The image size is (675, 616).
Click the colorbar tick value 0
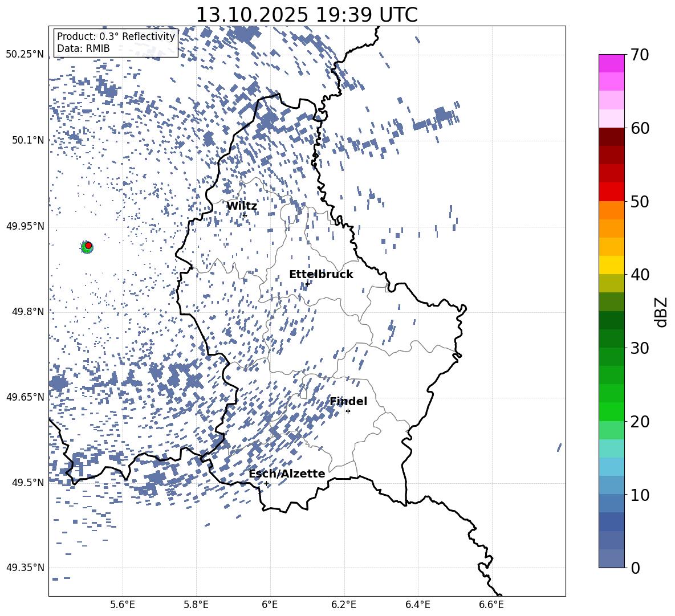point(635,568)
